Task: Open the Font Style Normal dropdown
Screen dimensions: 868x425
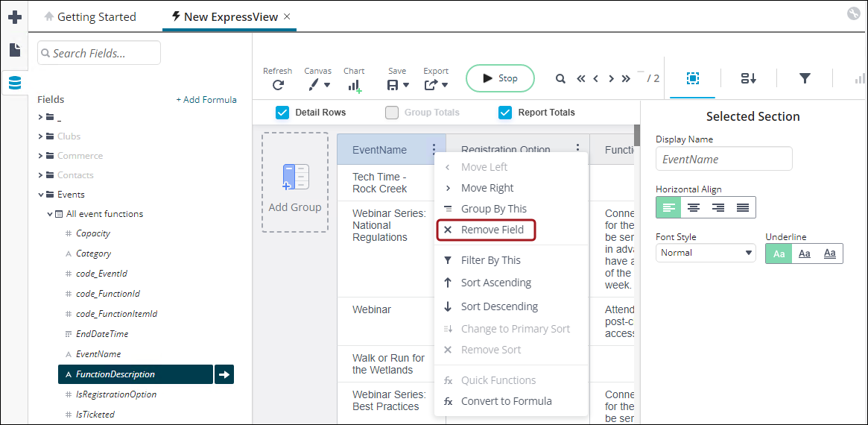Action: 706,253
